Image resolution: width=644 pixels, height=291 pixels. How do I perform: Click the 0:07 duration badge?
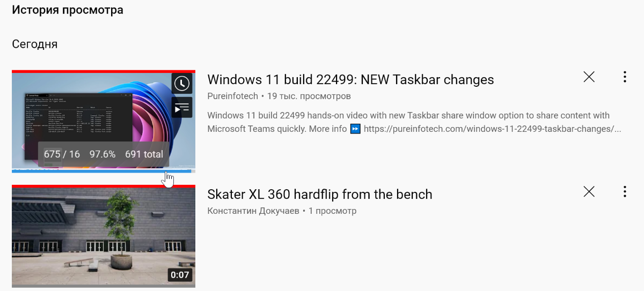point(180,275)
